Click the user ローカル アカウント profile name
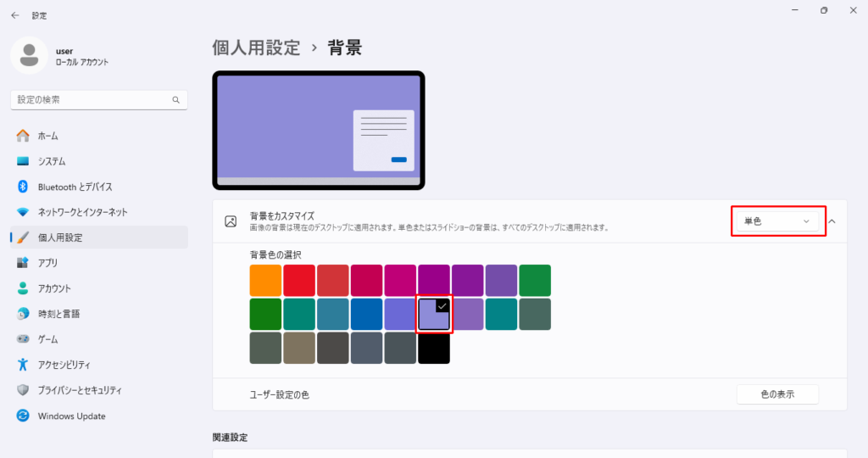 coord(82,57)
